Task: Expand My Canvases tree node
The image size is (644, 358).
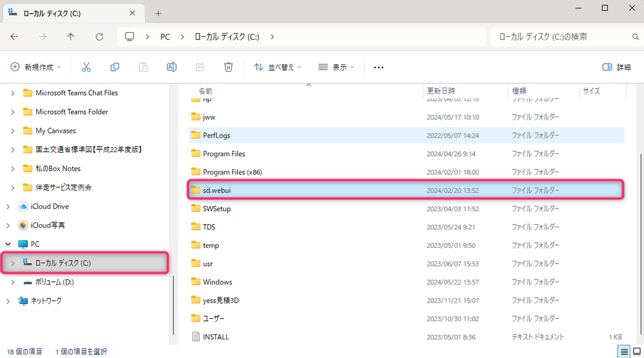Action: click(x=13, y=131)
